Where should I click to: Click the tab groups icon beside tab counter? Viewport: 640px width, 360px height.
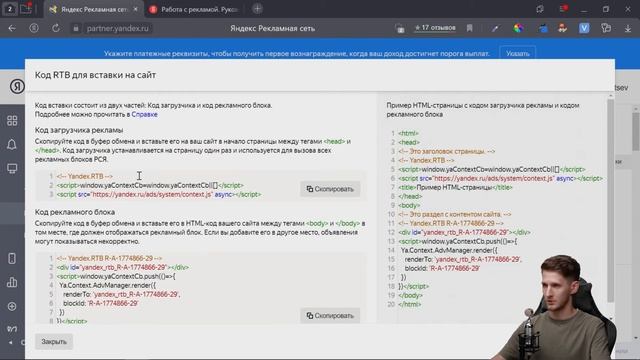(x=26, y=9)
